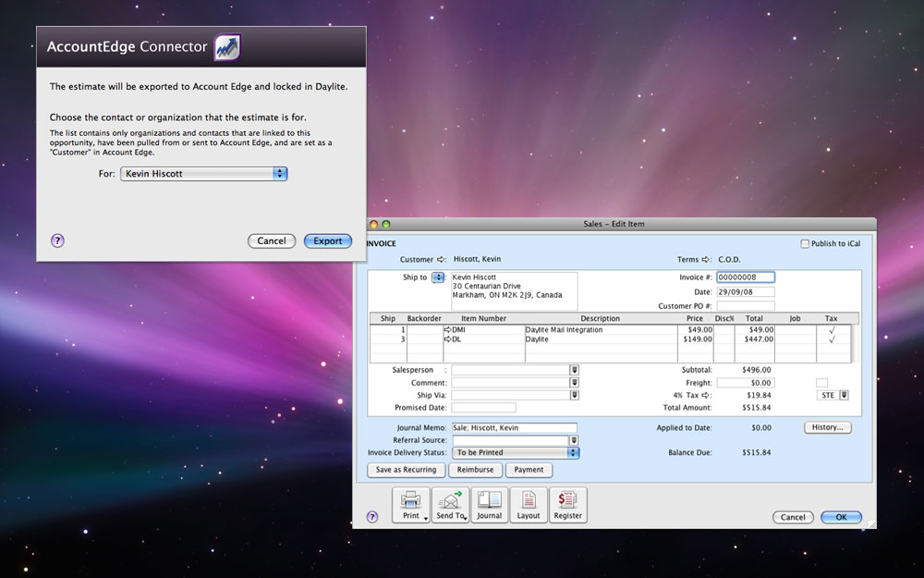Click the Print toolbar icon
The width and height of the screenshot is (924, 578).
point(411,505)
